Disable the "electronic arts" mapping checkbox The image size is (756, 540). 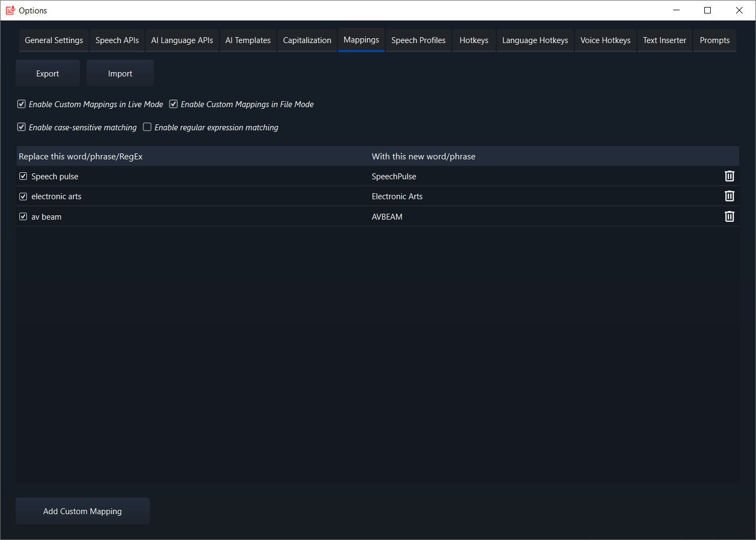[x=23, y=196]
